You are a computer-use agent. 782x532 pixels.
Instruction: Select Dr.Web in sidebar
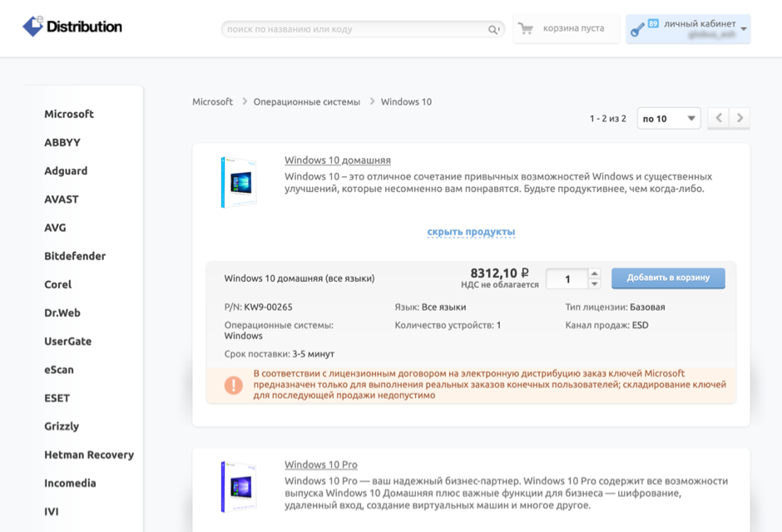click(x=62, y=313)
